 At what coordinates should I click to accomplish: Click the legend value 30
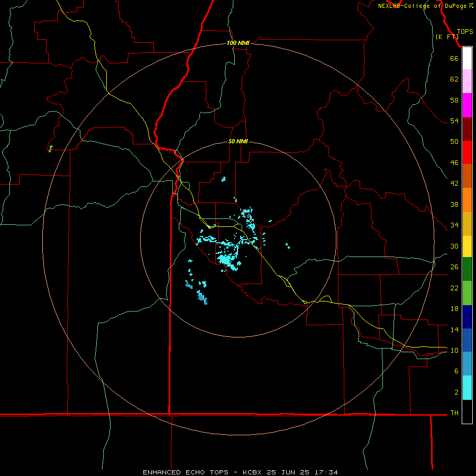[454, 246]
